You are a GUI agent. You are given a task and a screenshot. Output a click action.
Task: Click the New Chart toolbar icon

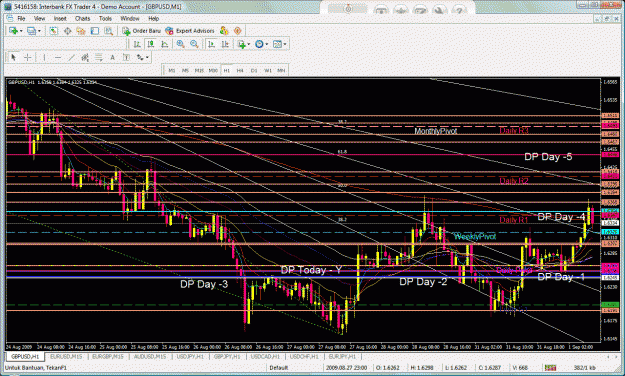click(x=13, y=31)
